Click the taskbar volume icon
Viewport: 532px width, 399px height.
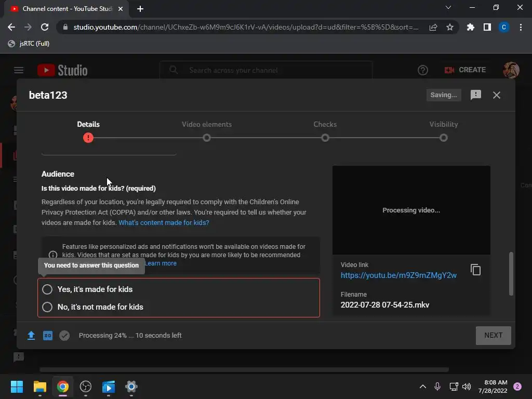tap(467, 387)
